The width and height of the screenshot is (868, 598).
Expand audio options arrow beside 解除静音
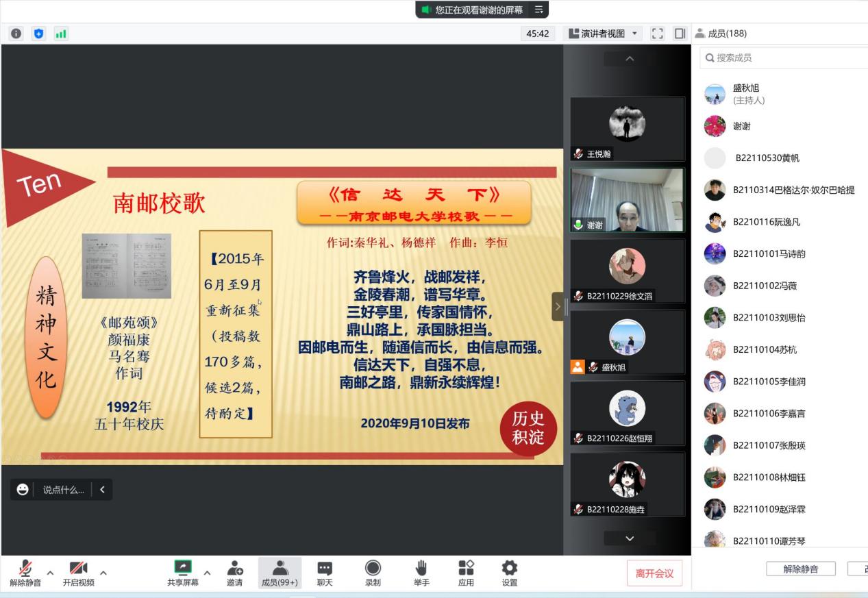tap(50, 572)
